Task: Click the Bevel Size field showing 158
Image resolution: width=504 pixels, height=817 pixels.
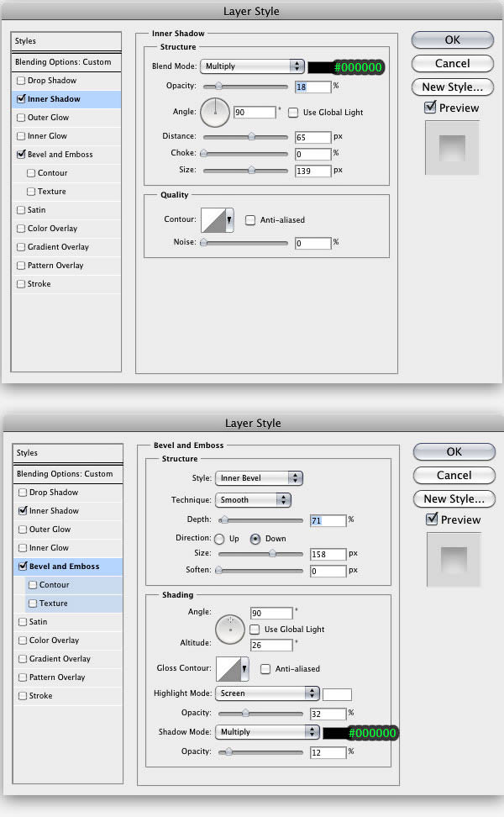Action: (x=328, y=555)
